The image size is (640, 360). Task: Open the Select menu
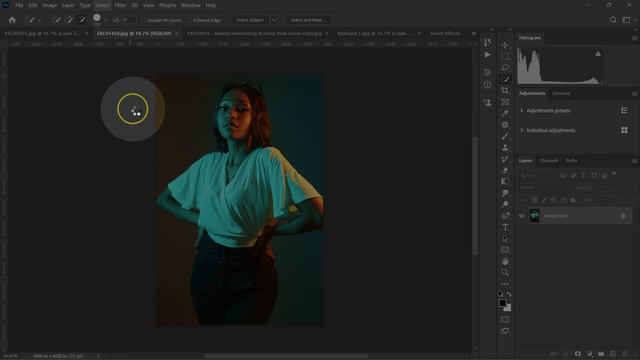coord(102,5)
